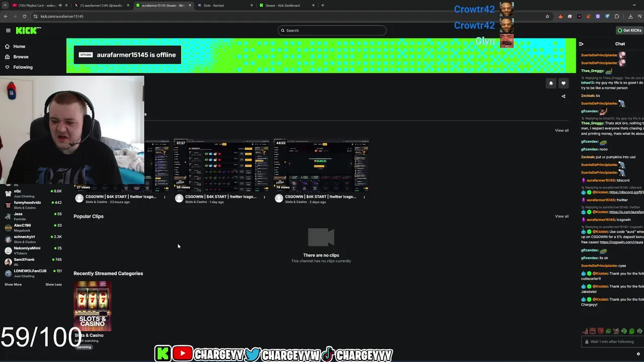The image size is (644, 362).
Task: Click the Chat panel title
Action: (x=620, y=44)
